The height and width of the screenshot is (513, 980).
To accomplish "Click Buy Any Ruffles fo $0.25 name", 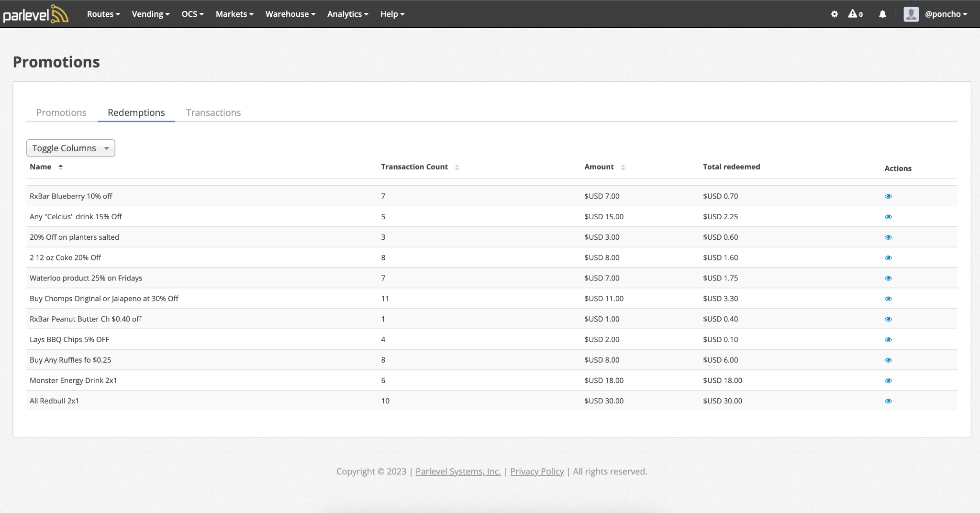I will click(x=70, y=360).
